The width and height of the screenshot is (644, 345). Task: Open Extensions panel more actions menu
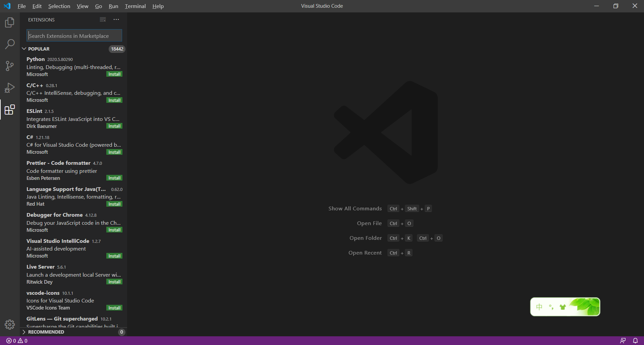[x=116, y=20]
